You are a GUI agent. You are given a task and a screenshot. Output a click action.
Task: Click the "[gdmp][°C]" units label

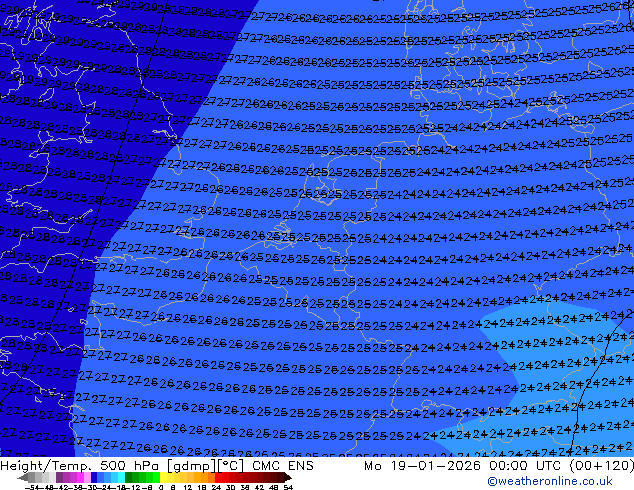(206, 466)
